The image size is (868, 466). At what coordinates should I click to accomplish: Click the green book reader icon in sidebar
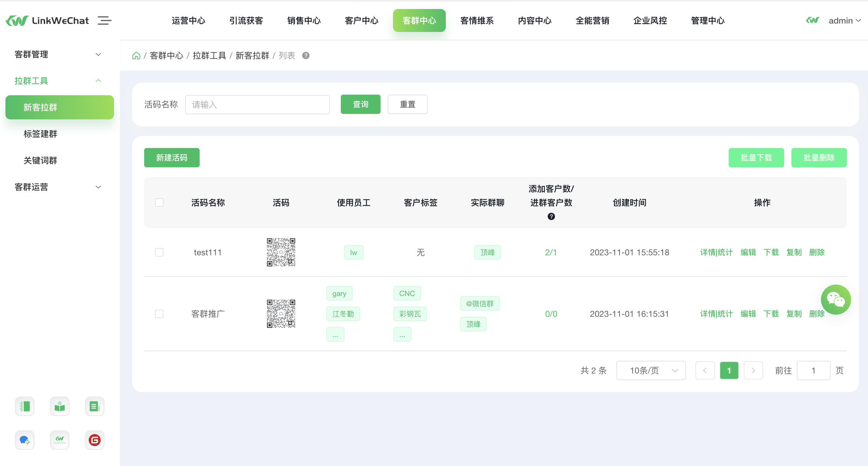pyautogui.click(x=60, y=406)
